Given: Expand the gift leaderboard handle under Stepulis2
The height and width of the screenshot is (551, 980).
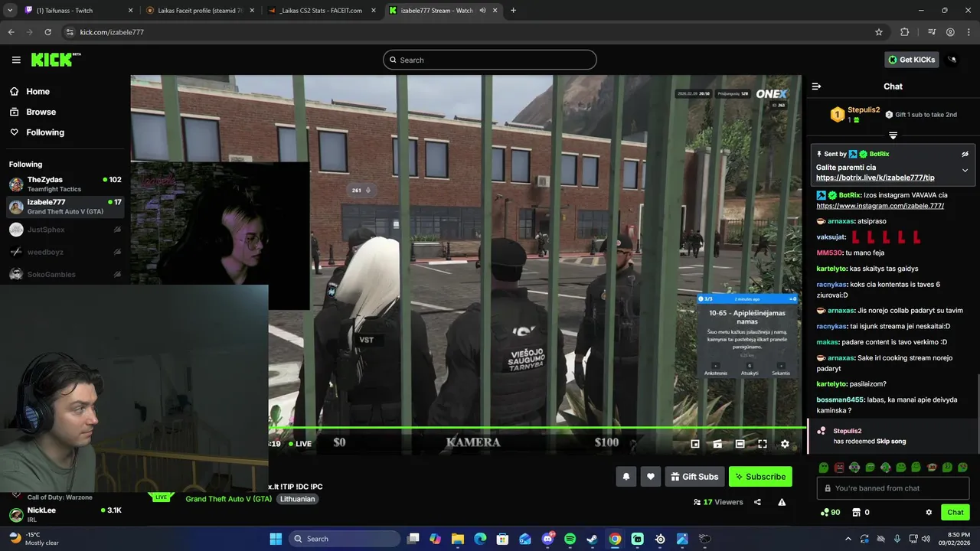Looking at the screenshot, I should point(893,135).
